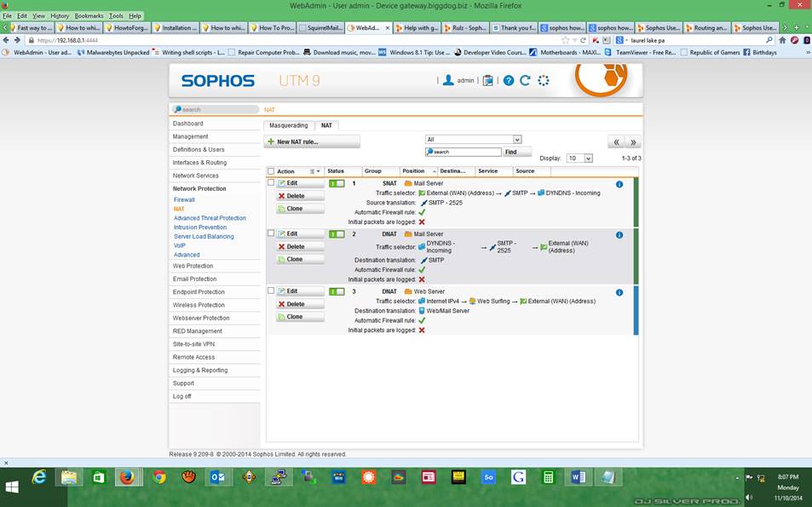Open Outlook from the taskbar
Screen dimensions: 812x507
coord(217,476)
